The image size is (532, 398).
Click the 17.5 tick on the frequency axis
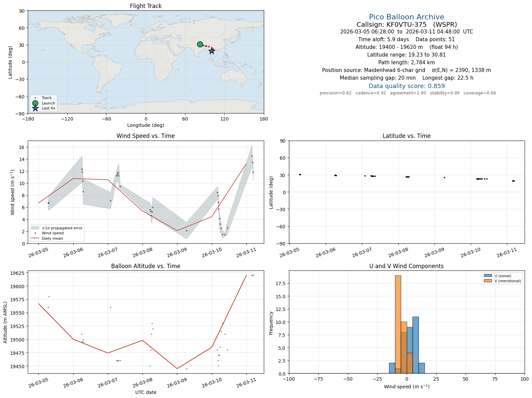tap(281, 284)
